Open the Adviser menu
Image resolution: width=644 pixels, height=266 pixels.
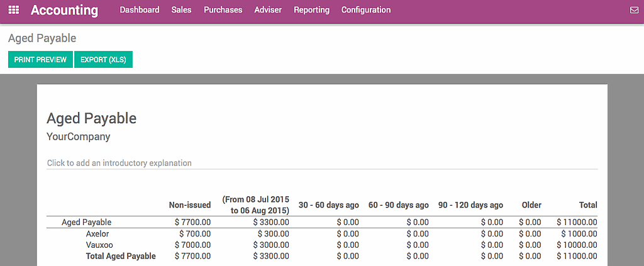click(268, 10)
